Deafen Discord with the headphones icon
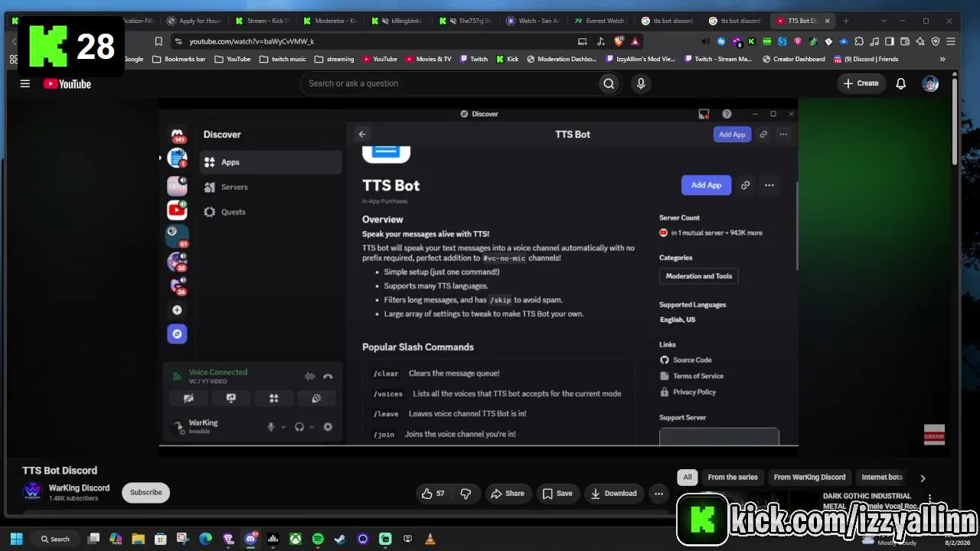 click(299, 427)
